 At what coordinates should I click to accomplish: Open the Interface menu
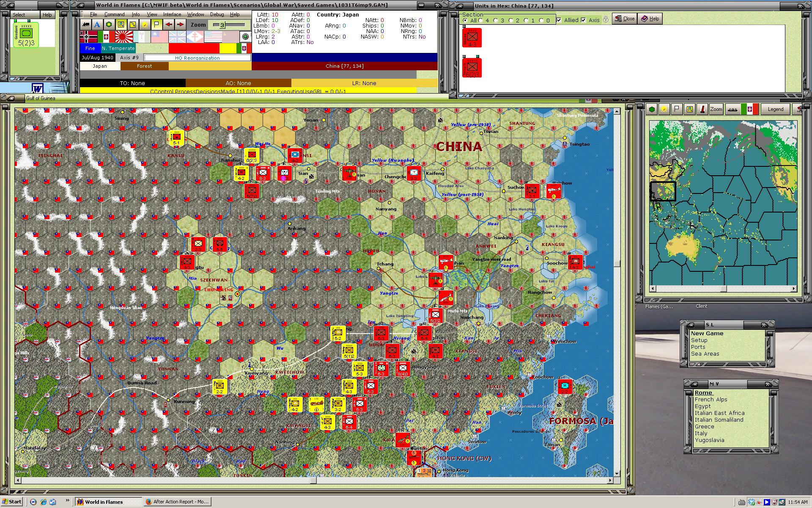(172, 14)
